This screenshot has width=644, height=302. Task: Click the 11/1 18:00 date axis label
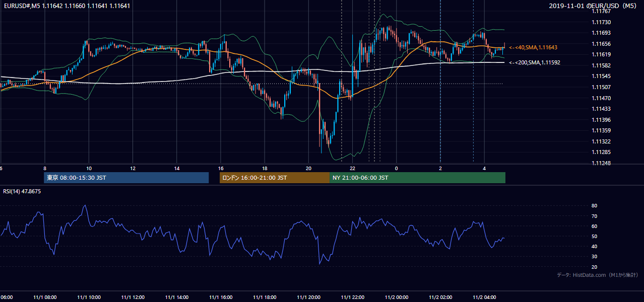[x=265, y=297]
